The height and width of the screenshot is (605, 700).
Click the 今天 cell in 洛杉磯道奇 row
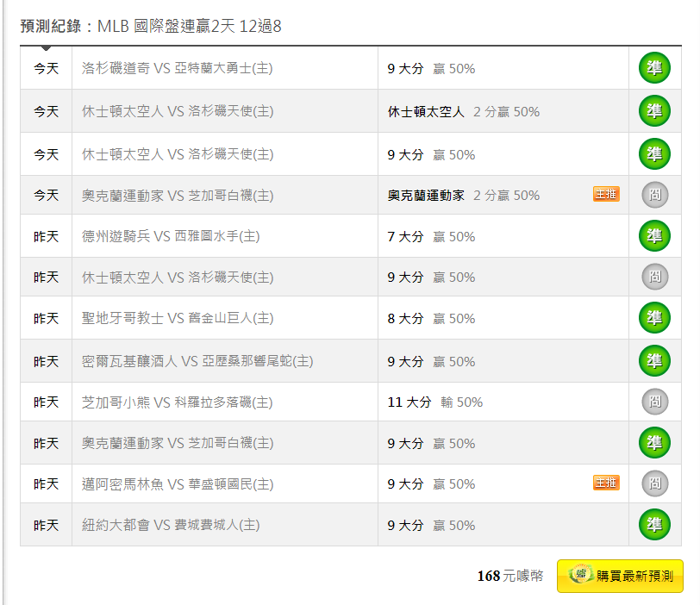point(47,68)
